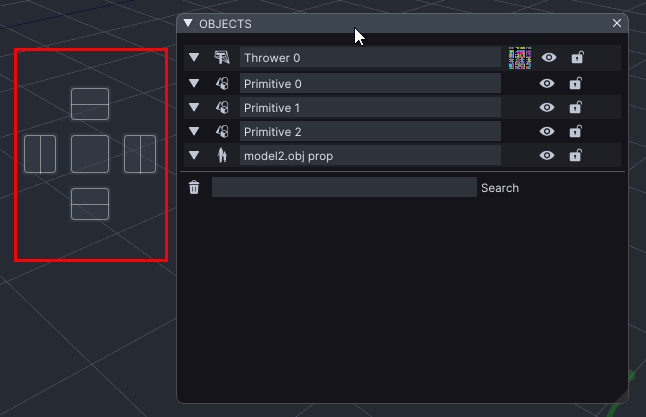Hide the model2.obj prop object
The height and width of the screenshot is (417, 646).
547,155
